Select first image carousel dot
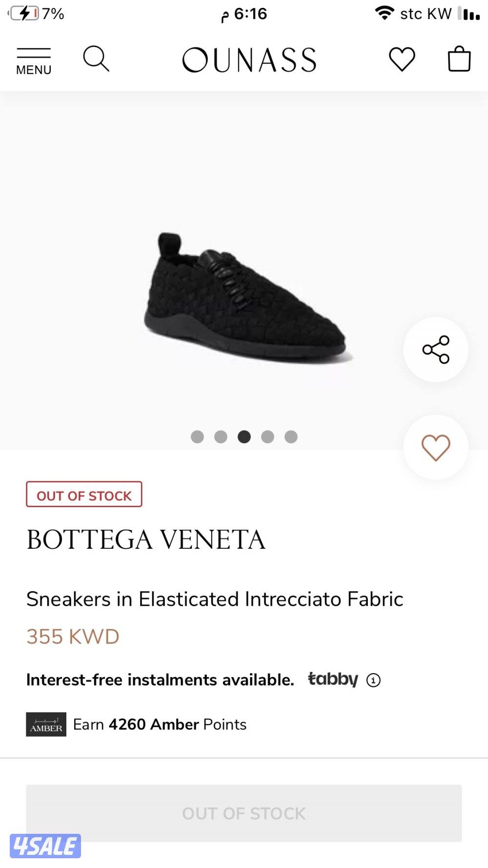The height and width of the screenshot is (868, 488). click(x=197, y=436)
